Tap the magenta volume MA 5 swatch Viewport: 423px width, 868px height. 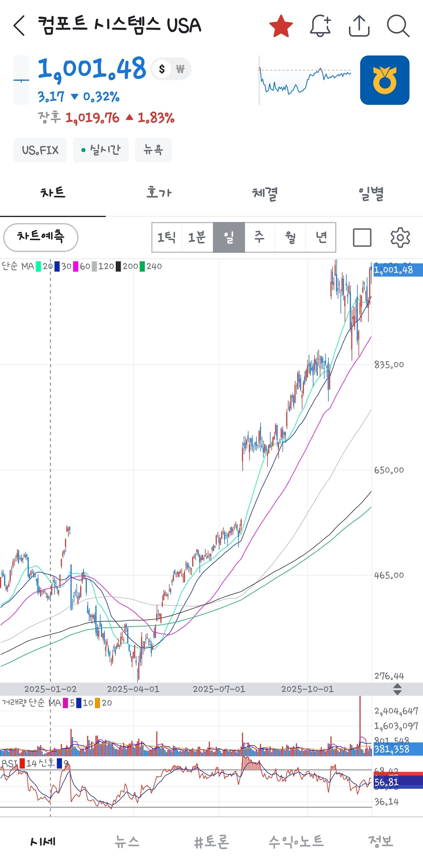point(66,703)
